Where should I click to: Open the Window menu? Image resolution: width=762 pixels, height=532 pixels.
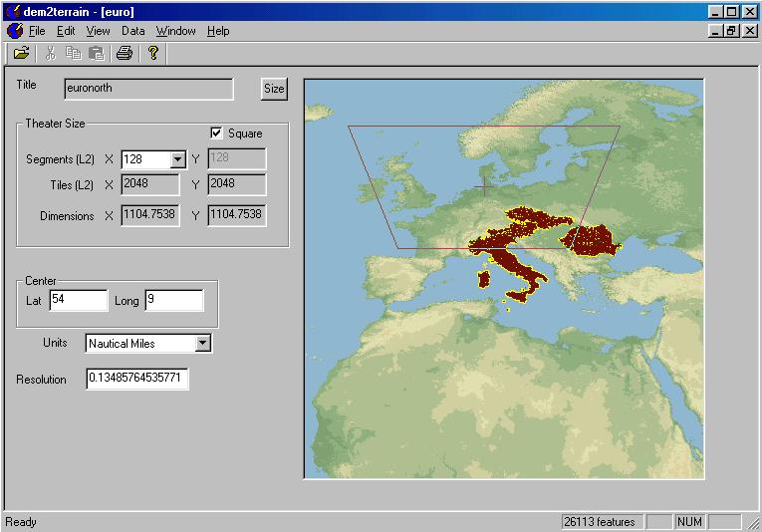(175, 31)
